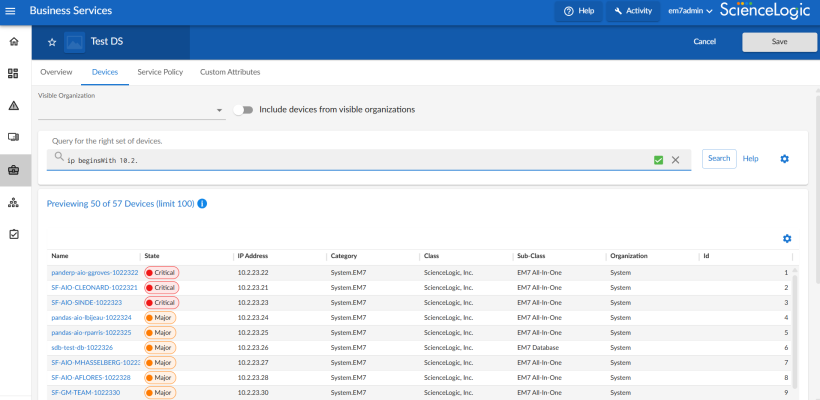This screenshot has height=400, width=820.
Task: Enable Include devices from visible organizations
Action: 243,110
